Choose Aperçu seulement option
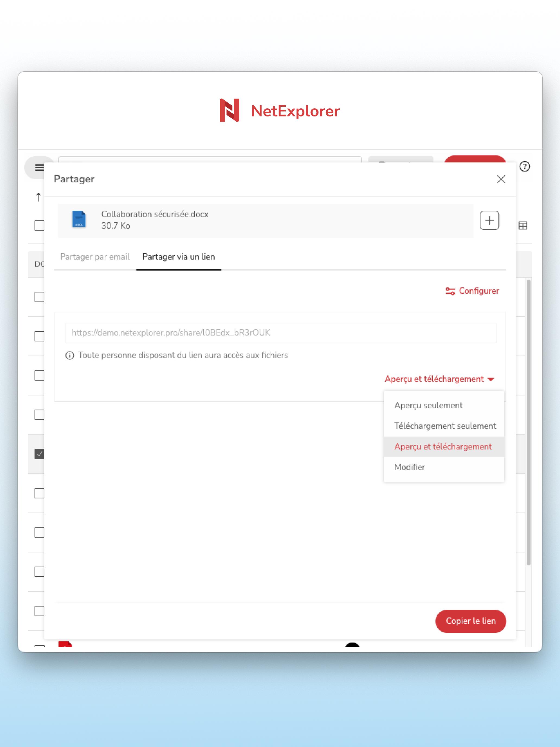The height and width of the screenshot is (747, 560). click(444, 406)
